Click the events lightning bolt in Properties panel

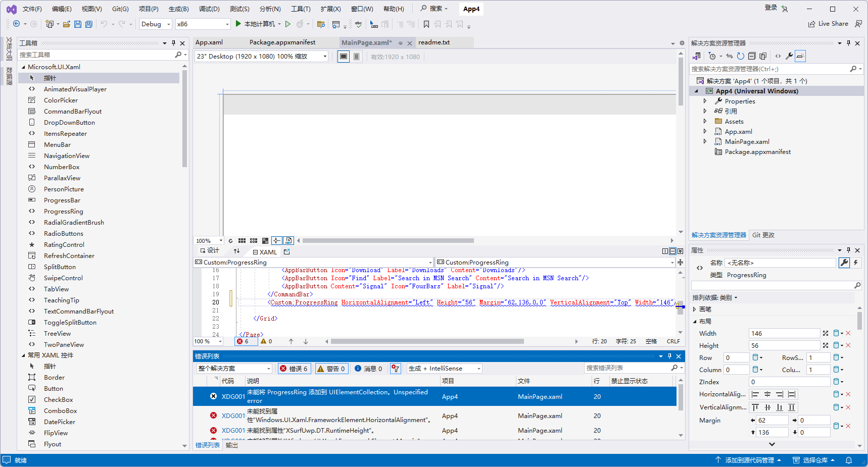point(856,263)
